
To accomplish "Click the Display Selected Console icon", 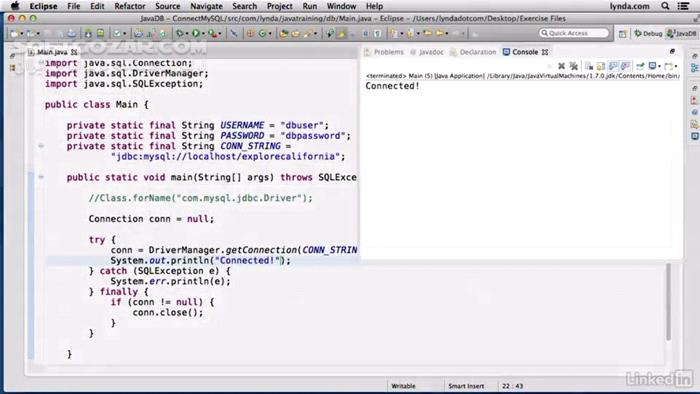I will (652, 66).
